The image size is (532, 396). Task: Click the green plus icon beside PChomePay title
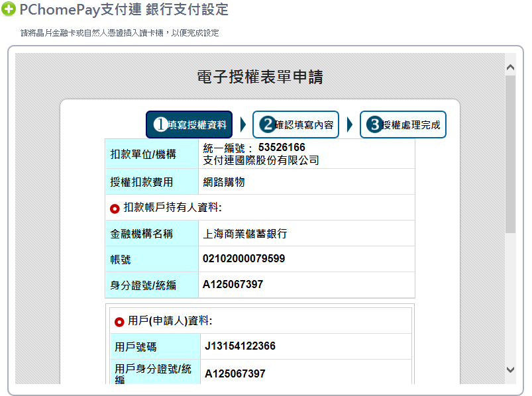tap(9, 9)
